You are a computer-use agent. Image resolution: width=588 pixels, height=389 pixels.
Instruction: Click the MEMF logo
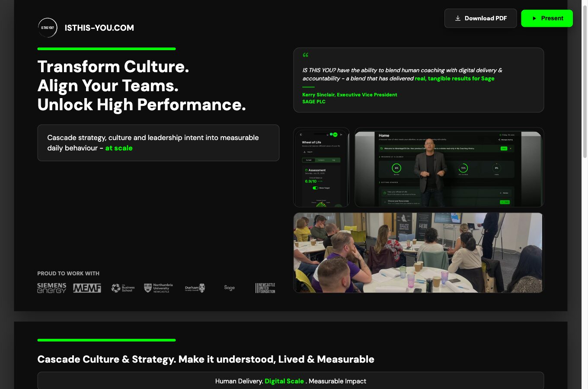[x=87, y=288]
